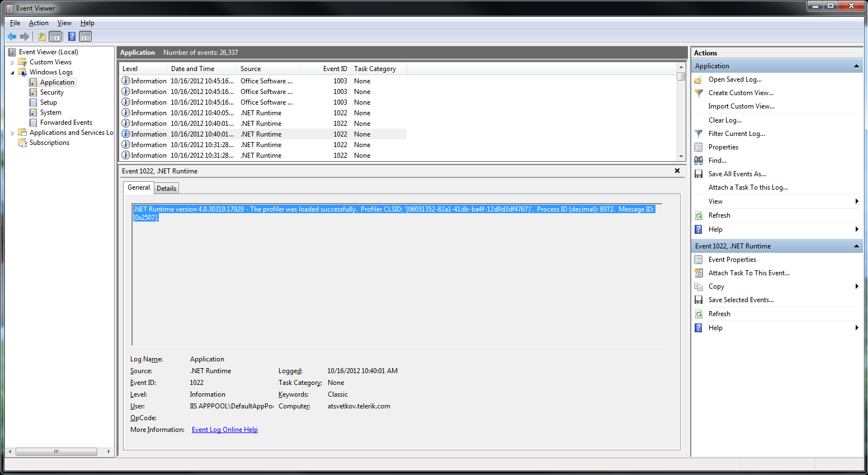Open the Event Log Online Help link
868x475 pixels.
(x=225, y=430)
